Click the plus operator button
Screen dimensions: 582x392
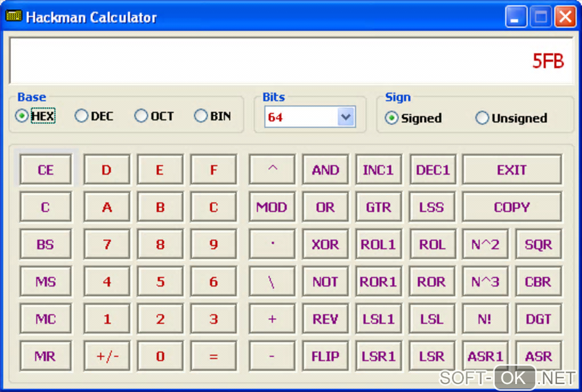pos(272,319)
